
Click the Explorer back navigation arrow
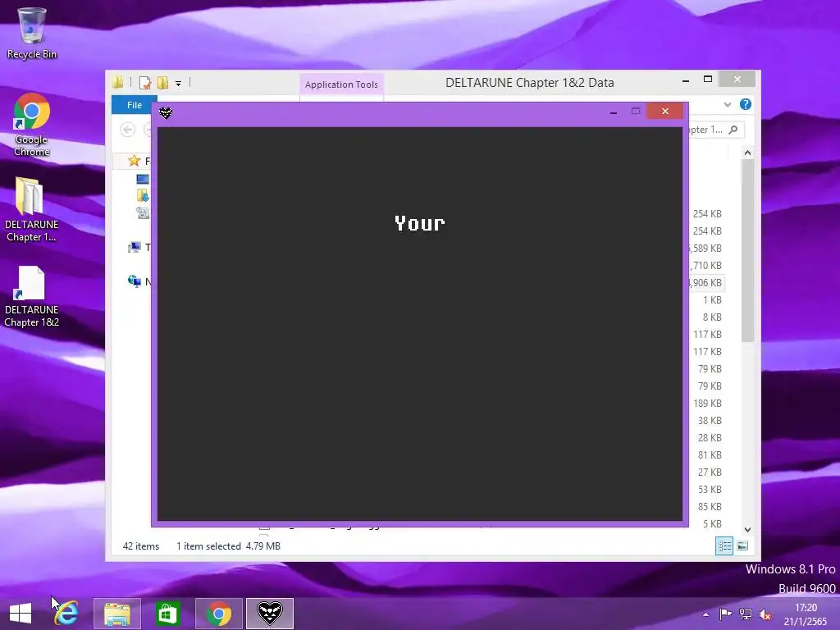tap(127, 130)
